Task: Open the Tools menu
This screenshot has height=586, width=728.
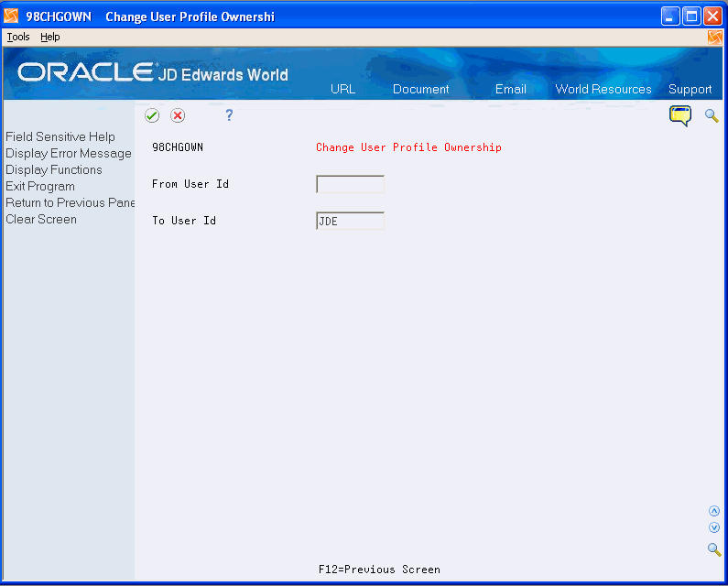Action: pyautogui.click(x=18, y=37)
